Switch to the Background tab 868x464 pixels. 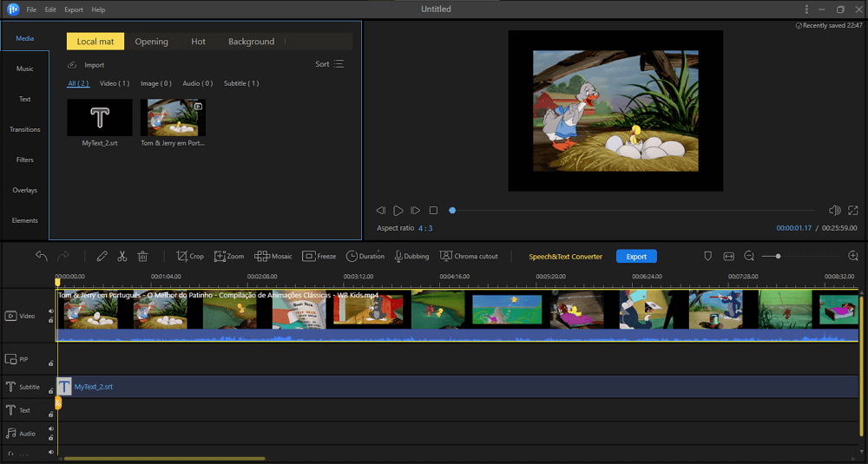pyautogui.click(x=252, y=42)
